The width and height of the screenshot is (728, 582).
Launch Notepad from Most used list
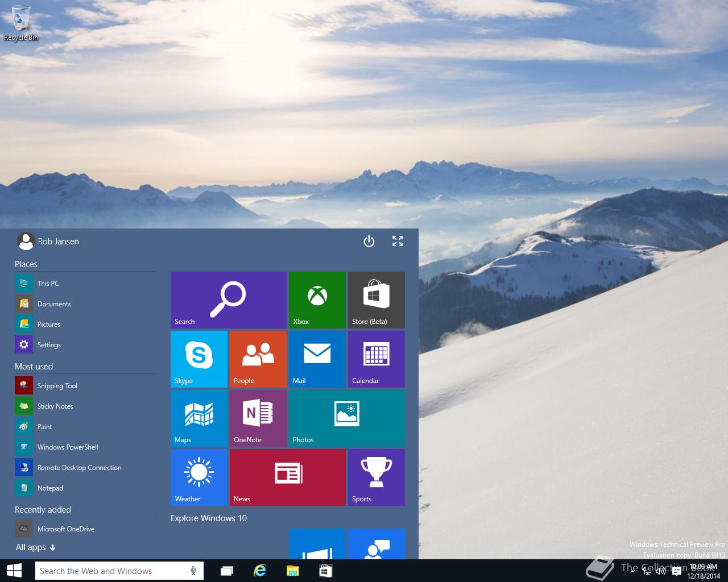(x=85, y=488)
